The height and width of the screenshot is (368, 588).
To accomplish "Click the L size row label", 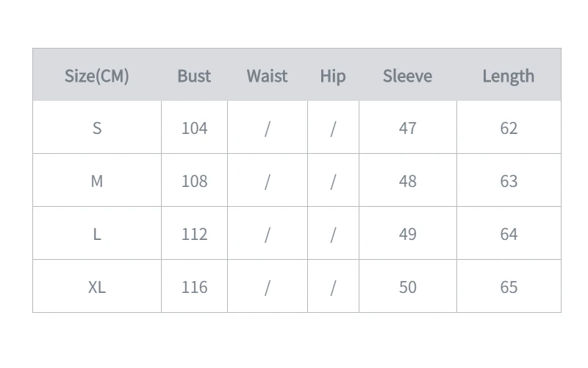I will pos(97,234).
